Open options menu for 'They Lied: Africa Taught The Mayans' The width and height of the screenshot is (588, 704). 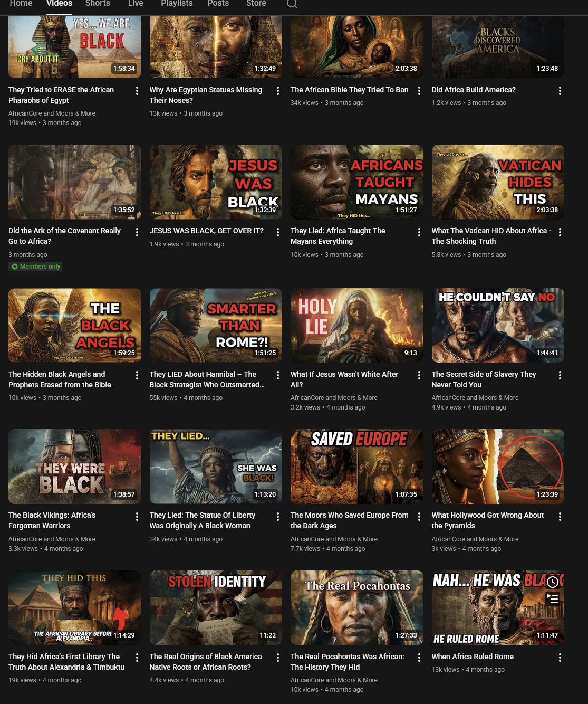tap(419, 232)
